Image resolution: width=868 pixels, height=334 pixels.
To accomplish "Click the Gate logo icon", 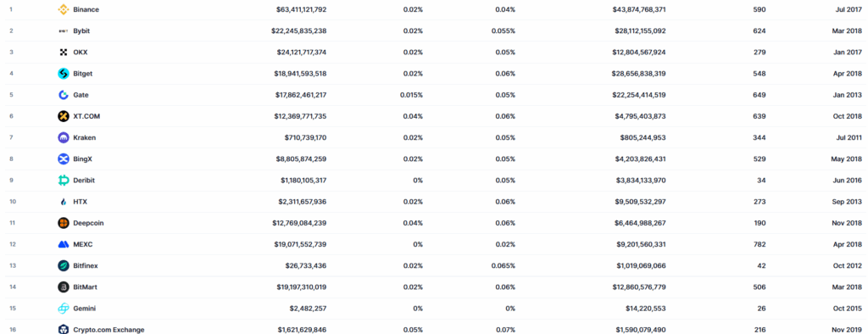I will (63, 95).
